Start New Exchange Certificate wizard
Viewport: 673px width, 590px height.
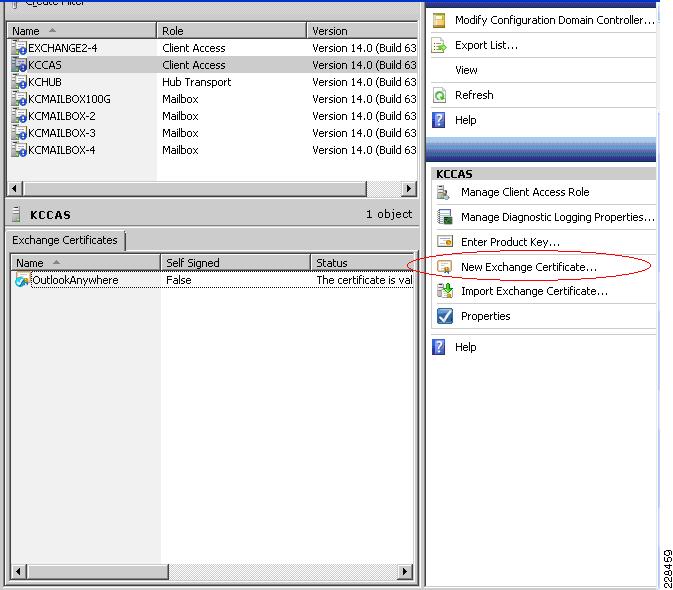point(529,267)
